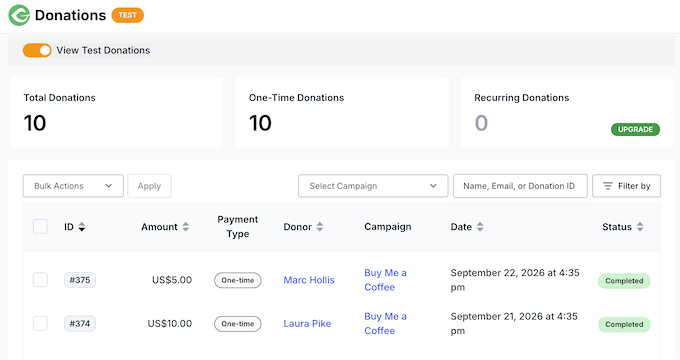Viewport: 680px width, 360px height.
Task: Click the Payment Type column header
Action: 238,226
